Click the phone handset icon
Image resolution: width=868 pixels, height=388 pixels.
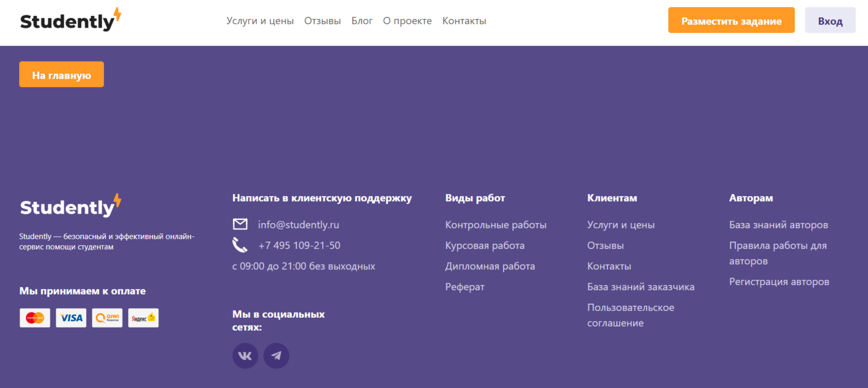coord(240,245)
